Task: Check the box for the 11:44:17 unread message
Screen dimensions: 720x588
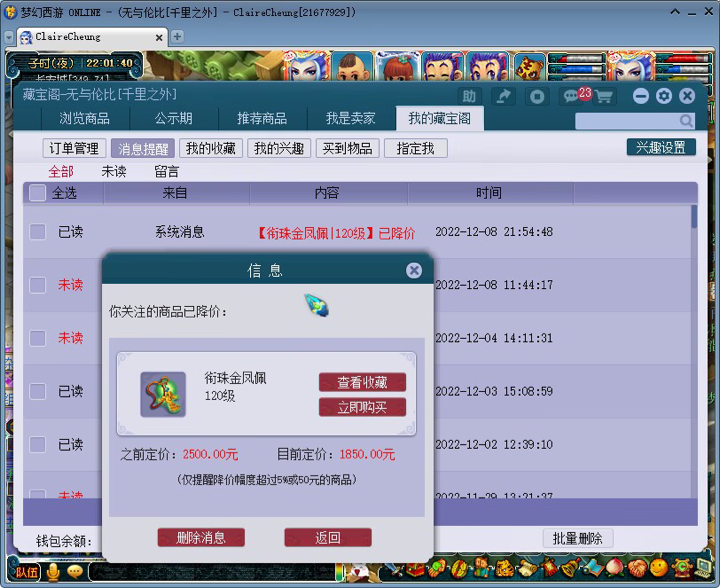Action: tap(37, 285)
